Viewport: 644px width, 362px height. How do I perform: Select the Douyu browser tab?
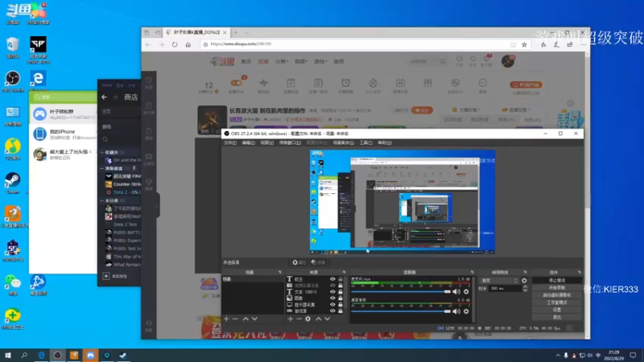click(196, 32)
